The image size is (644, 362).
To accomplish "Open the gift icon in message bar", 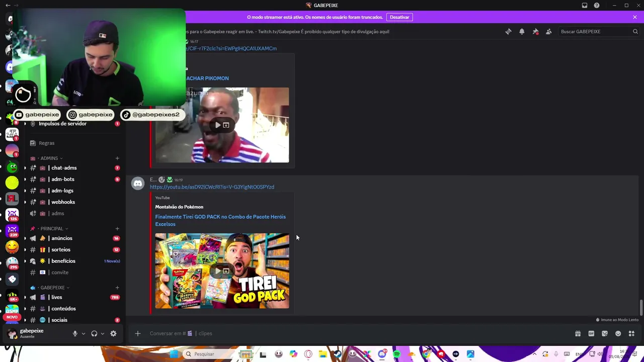I will (578, 333).
